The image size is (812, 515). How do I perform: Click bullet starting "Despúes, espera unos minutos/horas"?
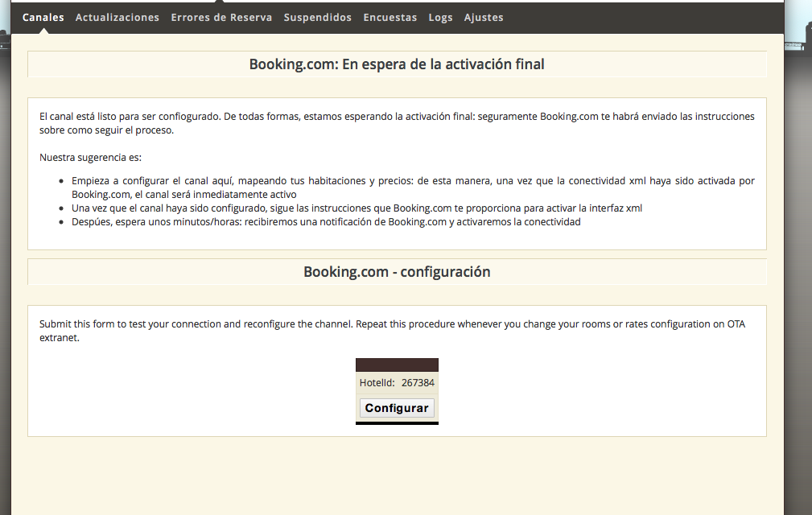click(x=326, y=221)
